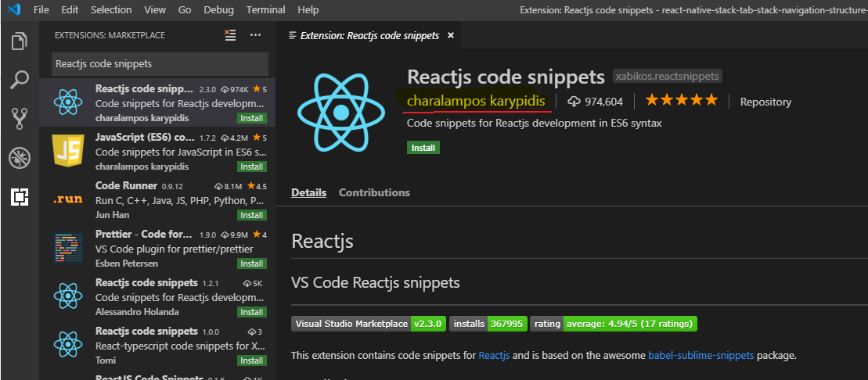Click the 974,604 install count
The height and width of the screenshot is (380, 868).
[x=603, y=102]
